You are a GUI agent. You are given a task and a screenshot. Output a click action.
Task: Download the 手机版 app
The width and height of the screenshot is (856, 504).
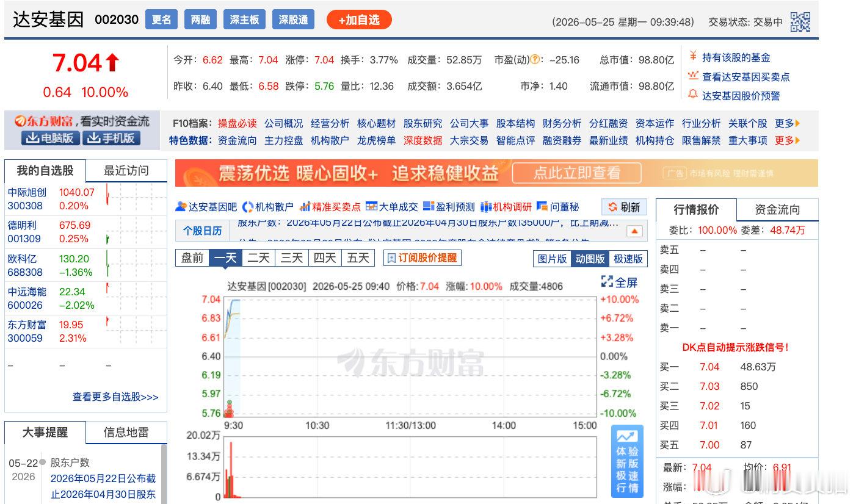coord(111,138)
